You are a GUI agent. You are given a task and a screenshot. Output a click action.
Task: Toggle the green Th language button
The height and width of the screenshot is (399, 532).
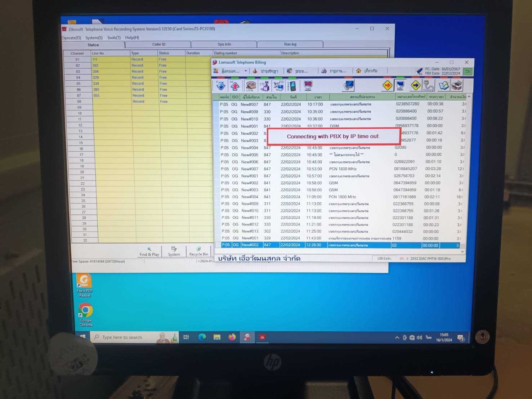coord(468,71)
